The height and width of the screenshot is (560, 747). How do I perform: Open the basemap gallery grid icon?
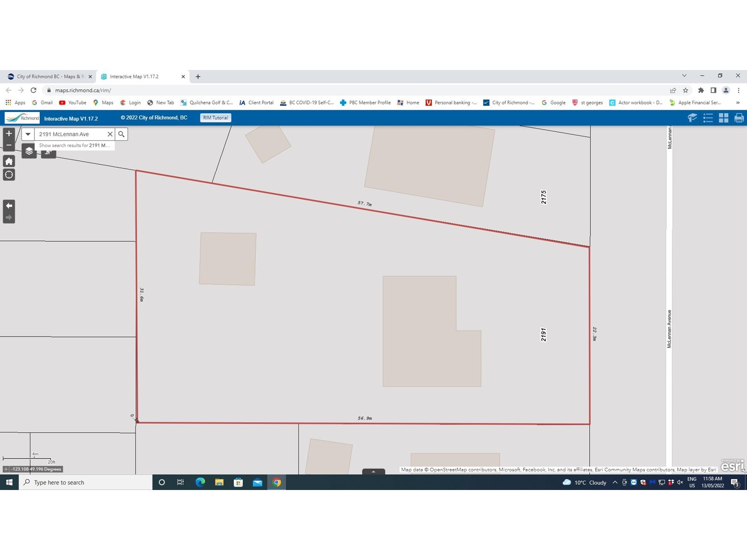tap(723, 118)
